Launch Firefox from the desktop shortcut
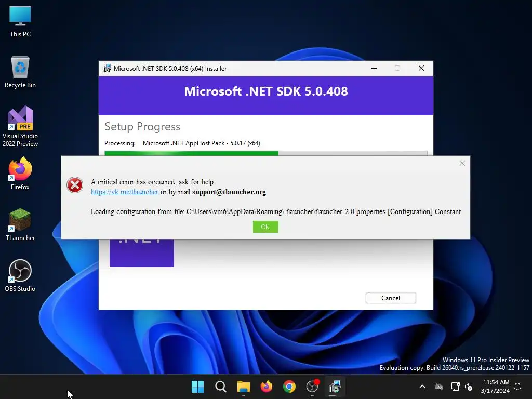Viewport: 532px width, 399px height. 20,174
